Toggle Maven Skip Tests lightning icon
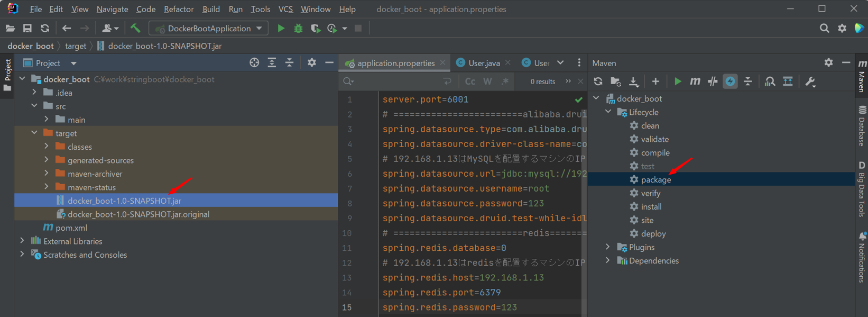The width and height of the screenshot is (868, 317). tap(730, 81)
